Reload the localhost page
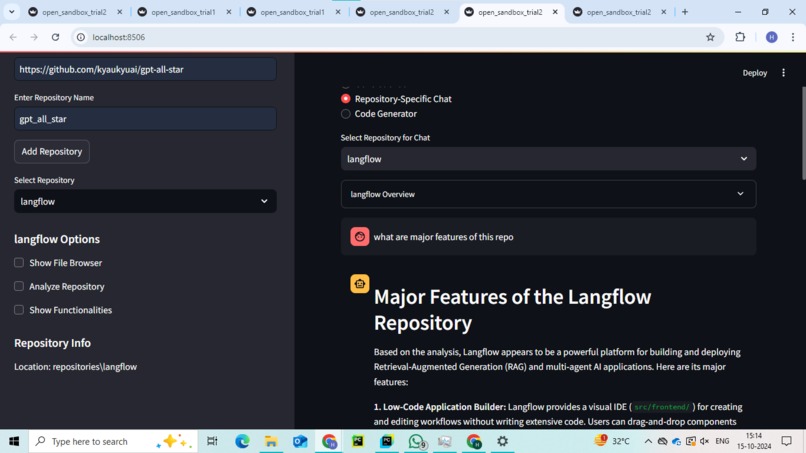Image resolution: width=806 pixels, height=453 pixels. (x=56, y=37)
